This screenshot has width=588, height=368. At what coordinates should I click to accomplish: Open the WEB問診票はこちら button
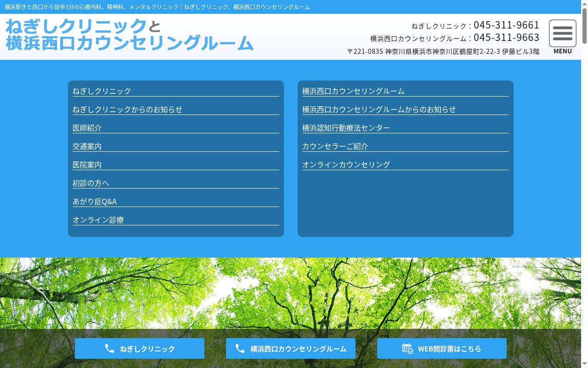tap(442, 349)
